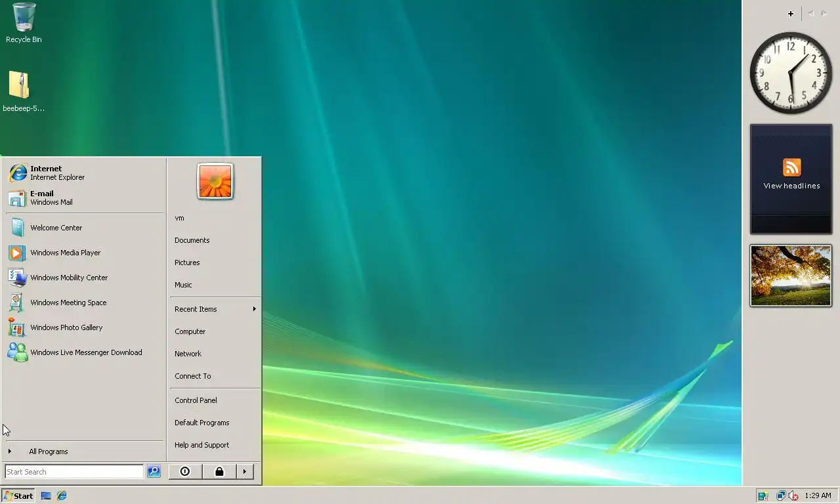Open the Recycle Bin desktop icon
This screenshot has height=504, width=840.
pos(24,23)
